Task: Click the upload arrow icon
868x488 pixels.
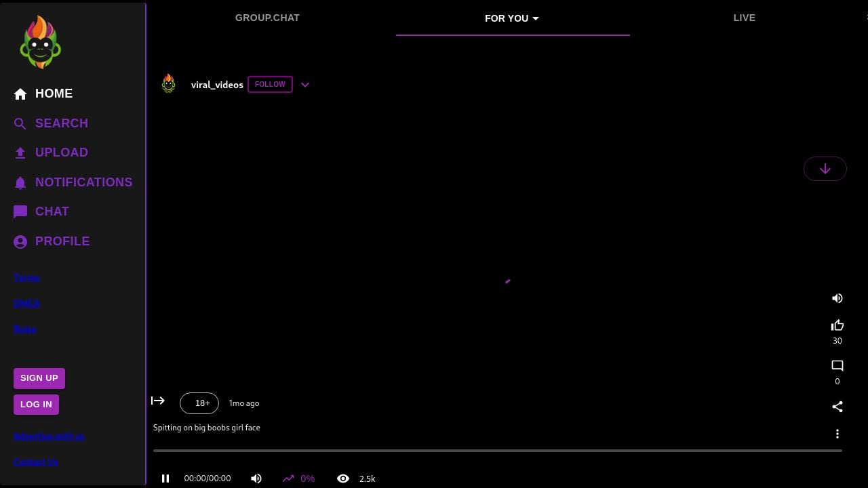Action: [20, 153]
